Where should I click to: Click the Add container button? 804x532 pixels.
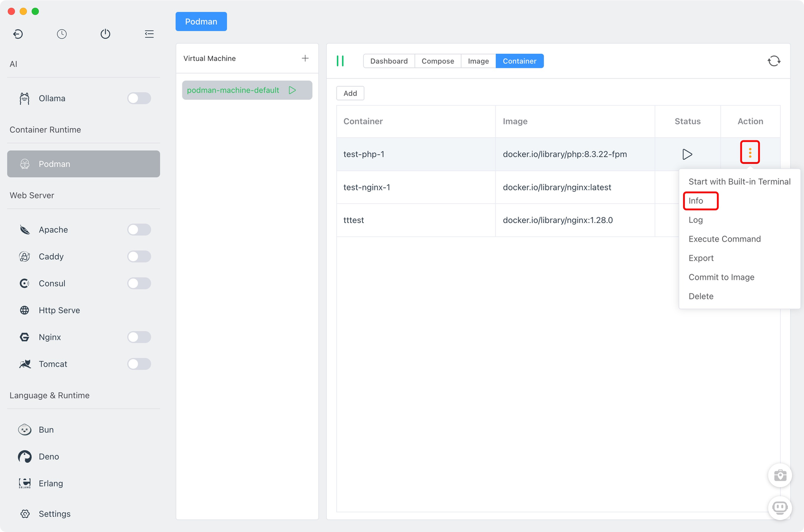pos(350,93)
